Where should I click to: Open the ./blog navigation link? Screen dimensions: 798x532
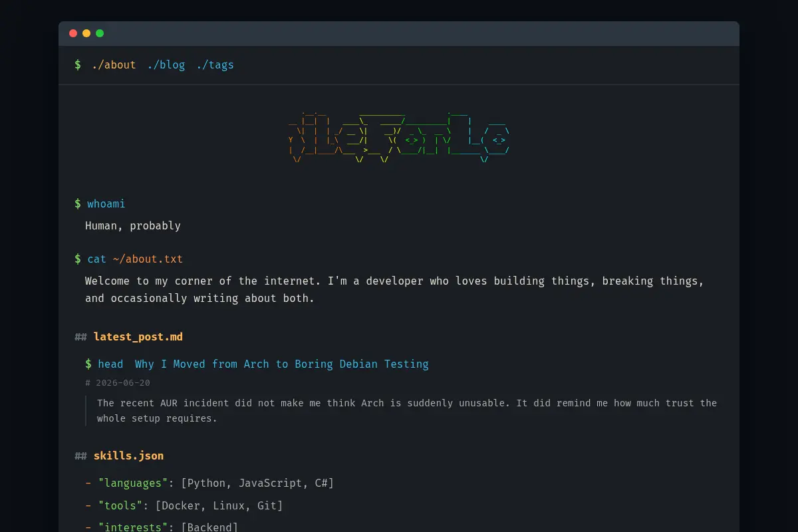(166, 65)
